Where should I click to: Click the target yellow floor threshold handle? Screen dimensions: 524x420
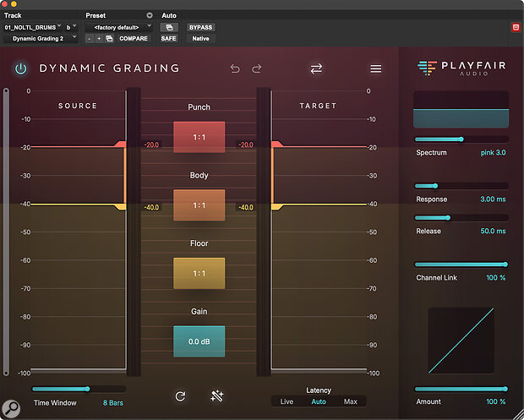[277, 207]
